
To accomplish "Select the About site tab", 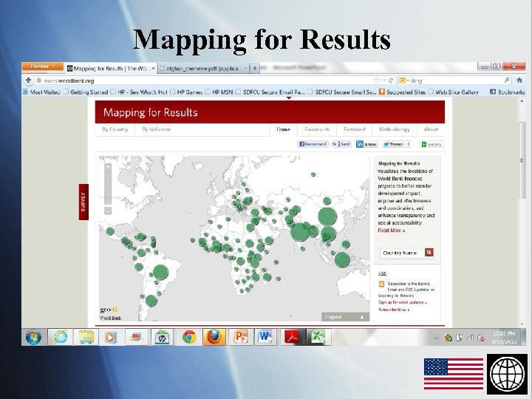I will pyautogui.click(x=431, y=129).
